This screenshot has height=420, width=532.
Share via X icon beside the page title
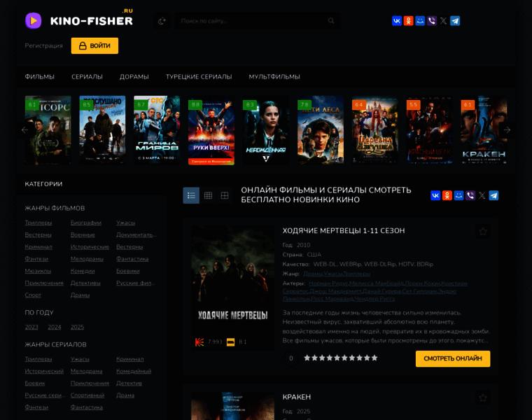[482, 195]
